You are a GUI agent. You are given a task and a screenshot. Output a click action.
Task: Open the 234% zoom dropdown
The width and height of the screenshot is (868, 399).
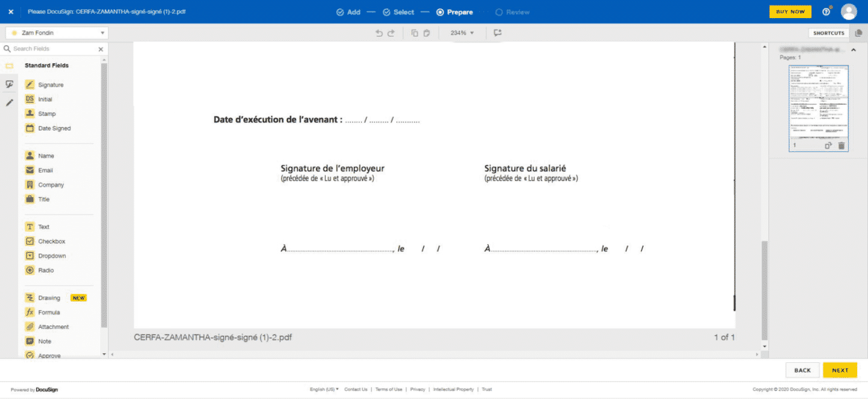(x=462, y=33)
